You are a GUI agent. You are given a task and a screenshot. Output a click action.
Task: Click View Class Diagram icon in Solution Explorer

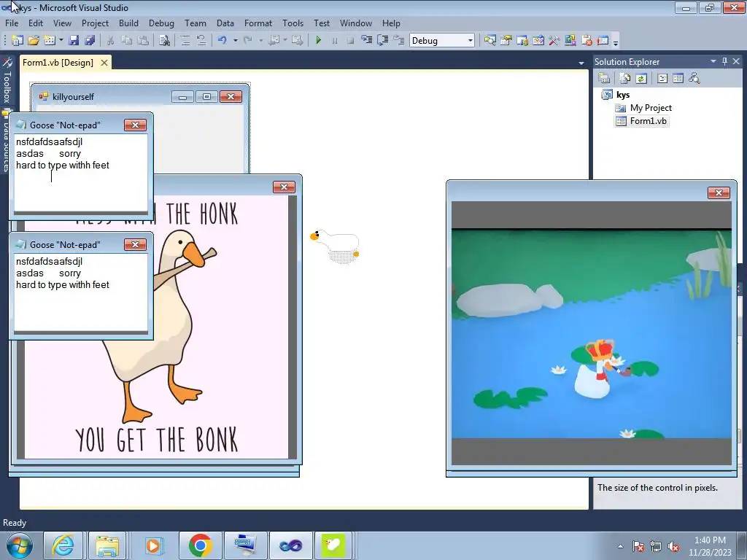tap(694, 78)
